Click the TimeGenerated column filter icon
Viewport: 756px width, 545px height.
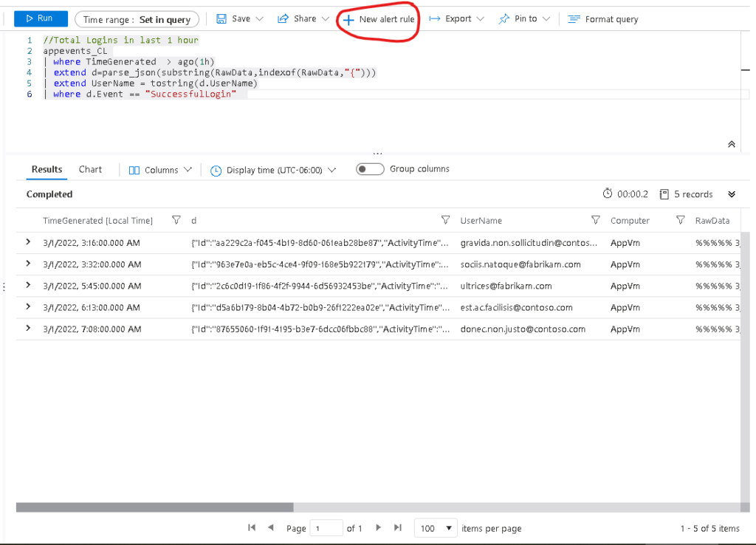tap(176, 220)
